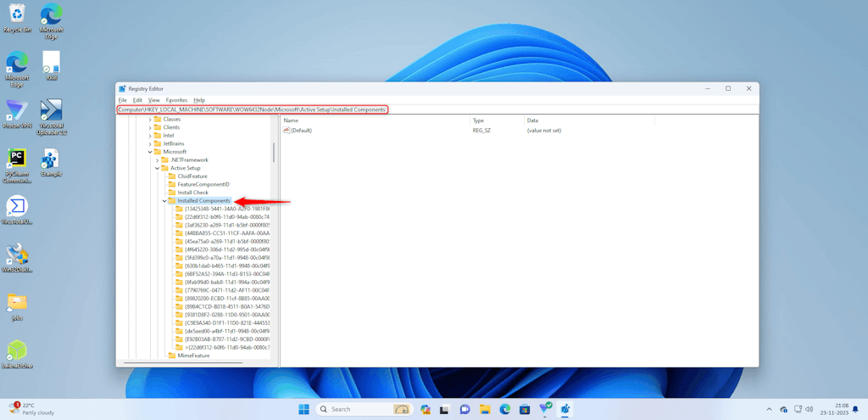The height and width of the screenshot is (420, 868).
Task: Select the balenaEtcher desktop shortcut
Action: pos(17,355)
